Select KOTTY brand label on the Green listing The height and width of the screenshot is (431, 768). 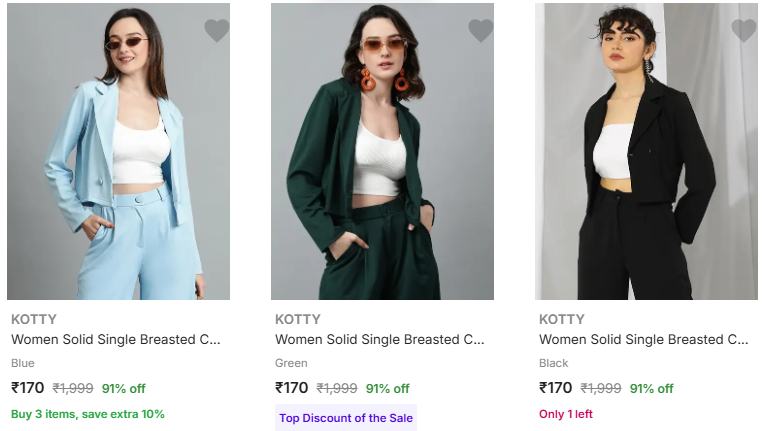298,319
